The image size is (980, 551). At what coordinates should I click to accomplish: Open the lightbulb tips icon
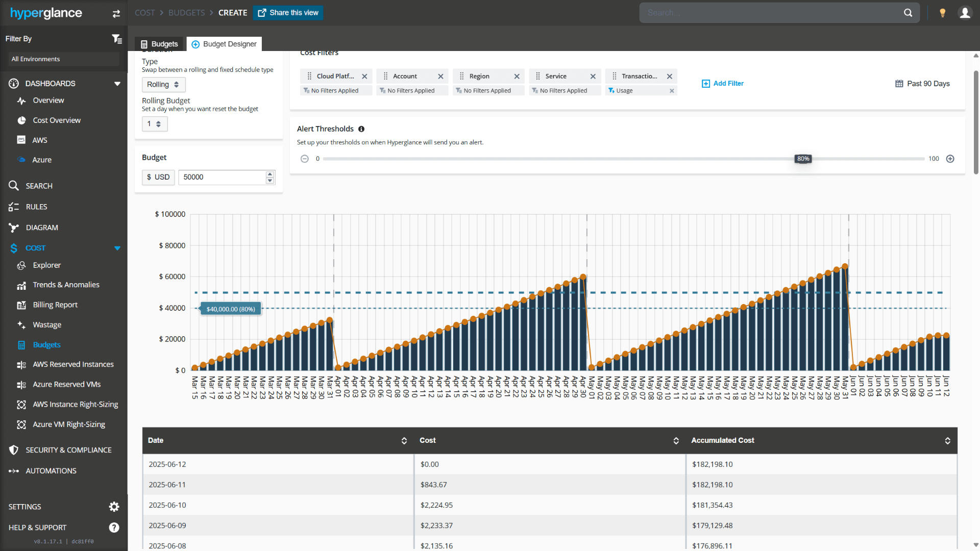[x=943, y=13]
